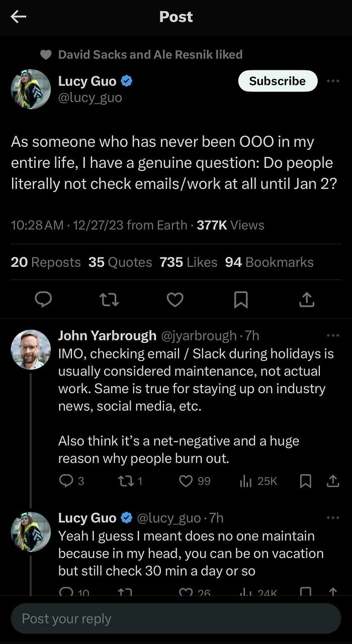Reply to Lucy Guo's main post

coord(43,300)
